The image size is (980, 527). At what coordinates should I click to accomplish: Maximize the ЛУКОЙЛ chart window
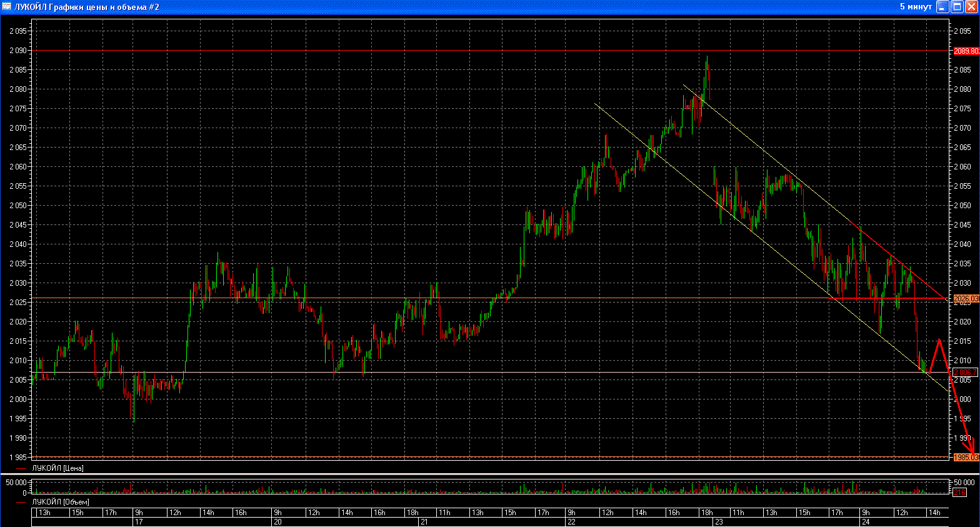coord(957,7)
